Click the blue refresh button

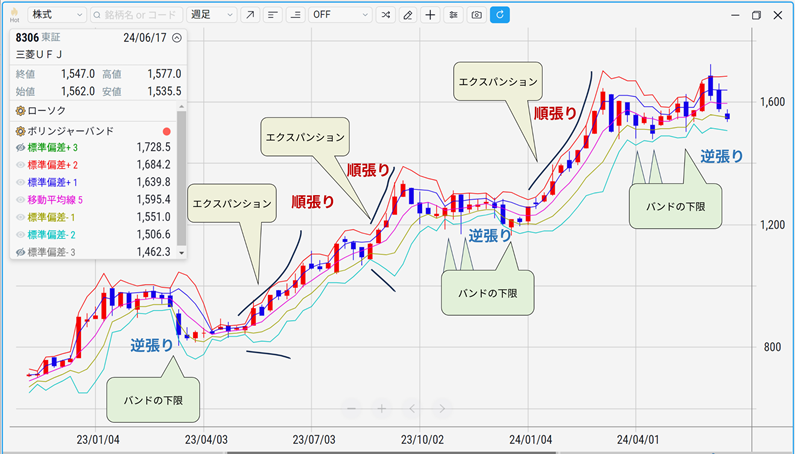click(500, 15)
